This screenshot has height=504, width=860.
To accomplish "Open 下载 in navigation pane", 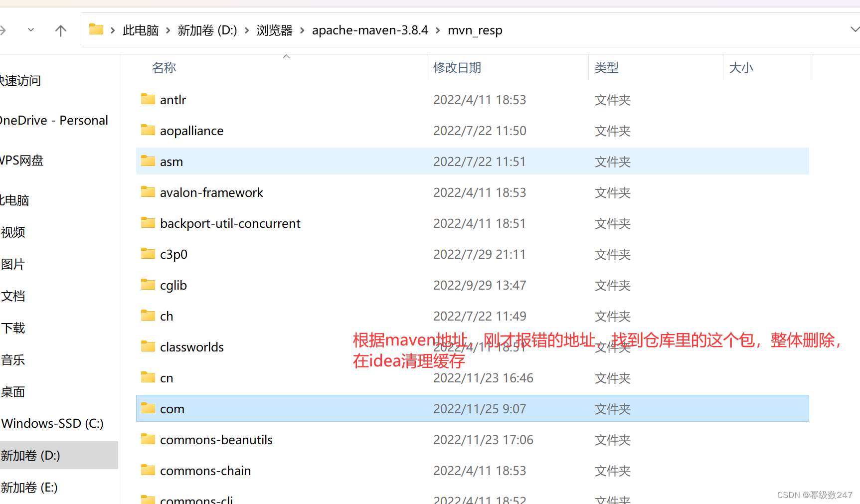I will point(13,328).
